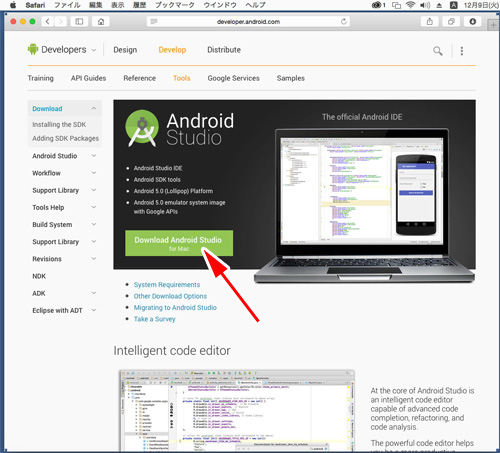Viewport: 500px width, 453px height.
Task: Click the input source A icon
Action: [453, 5]
